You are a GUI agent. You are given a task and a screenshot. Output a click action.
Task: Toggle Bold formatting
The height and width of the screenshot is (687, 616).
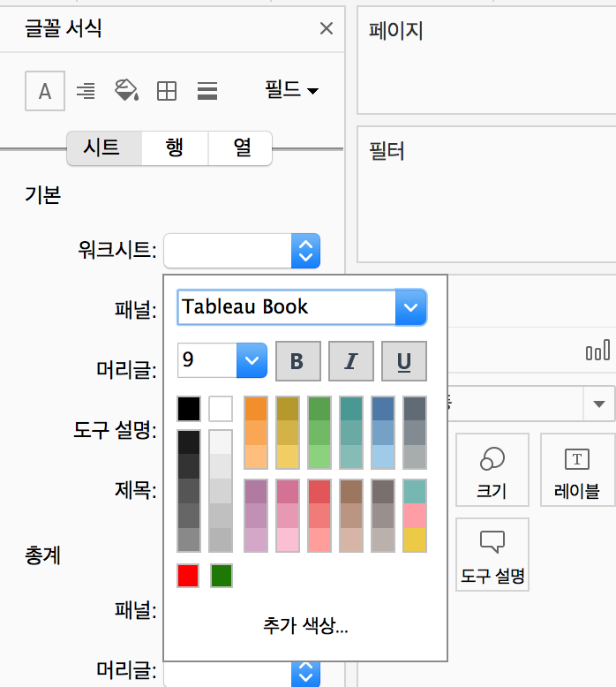coord(297,361)
